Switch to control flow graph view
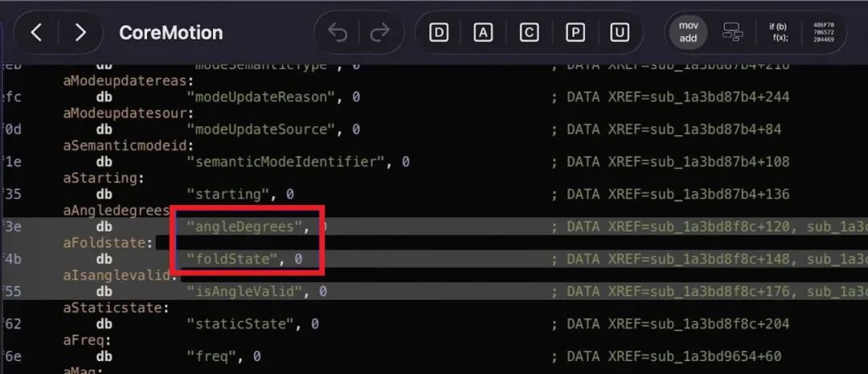 pyautogui.click(x=732, y=33)
